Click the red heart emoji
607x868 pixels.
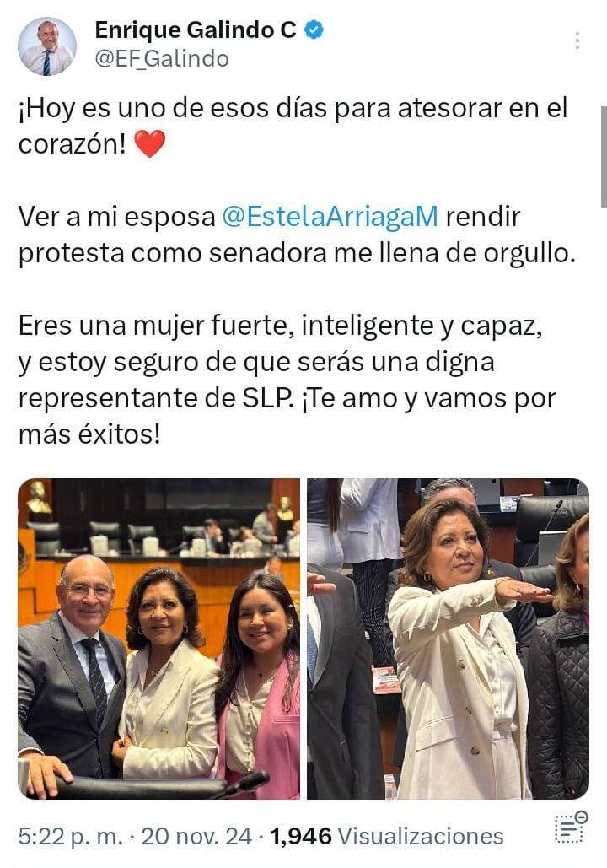[149, 144]
